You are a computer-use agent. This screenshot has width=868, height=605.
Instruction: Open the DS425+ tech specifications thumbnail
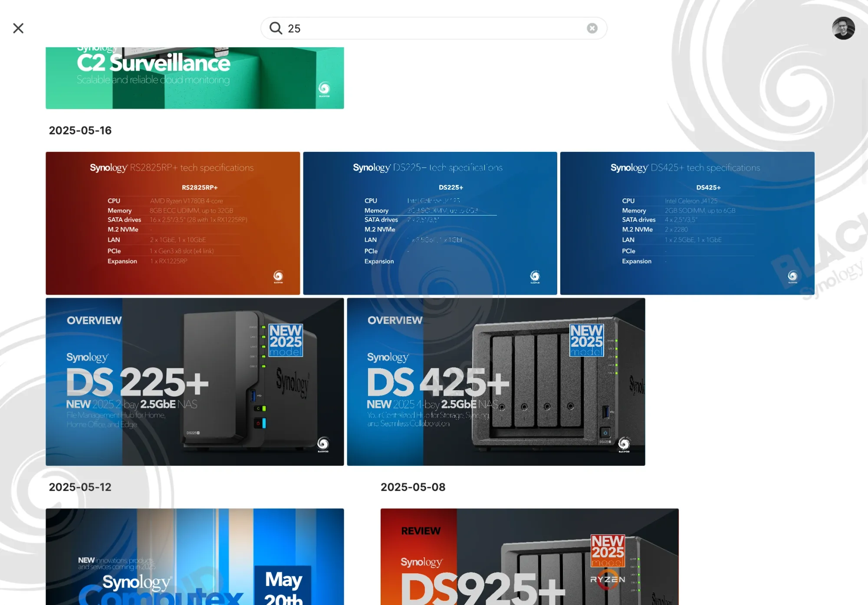[x=687, y=223]
